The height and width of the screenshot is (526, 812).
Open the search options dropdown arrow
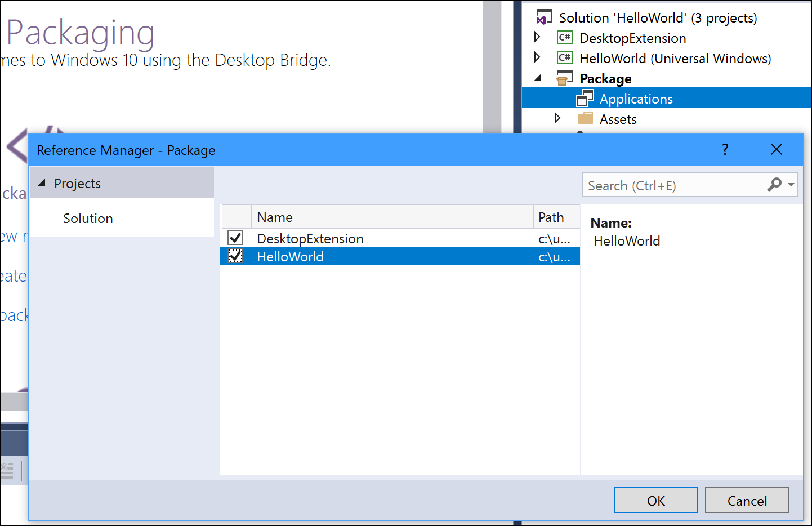click(x=791, y=185)
